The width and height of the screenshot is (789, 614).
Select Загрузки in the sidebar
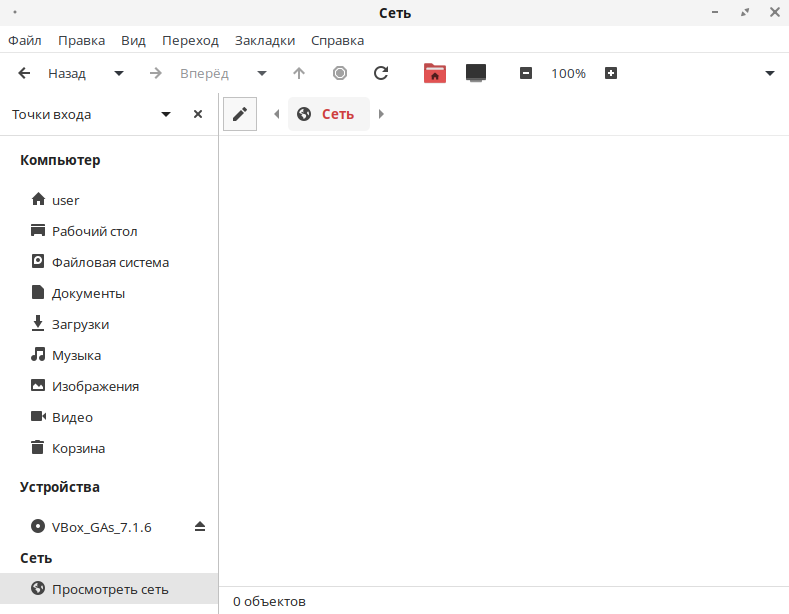coord(80,324)
